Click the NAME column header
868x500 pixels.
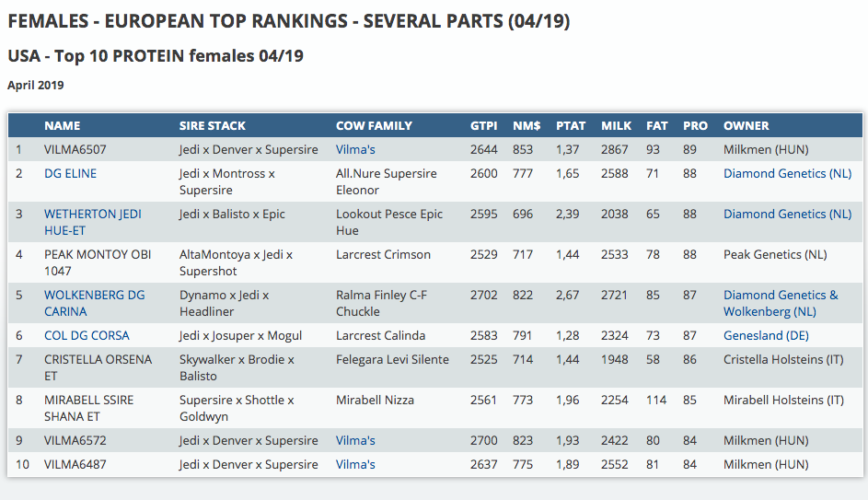click(x=62, y=125)
